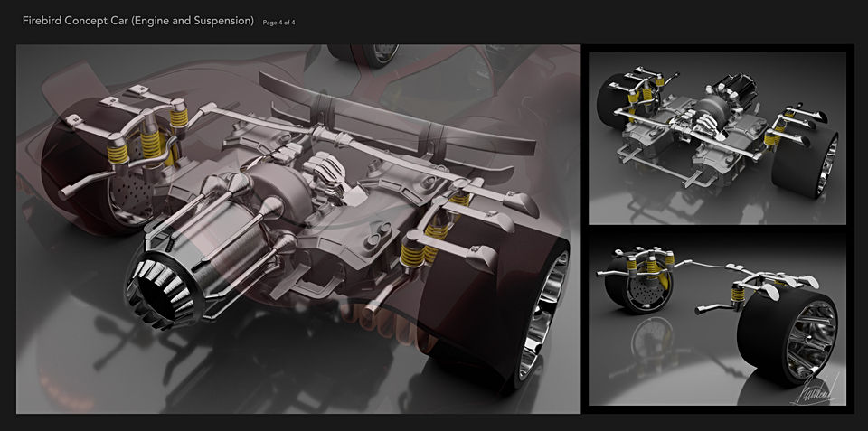Open the large engine and suspension render
Screen dimensions: 868x431
298,230
